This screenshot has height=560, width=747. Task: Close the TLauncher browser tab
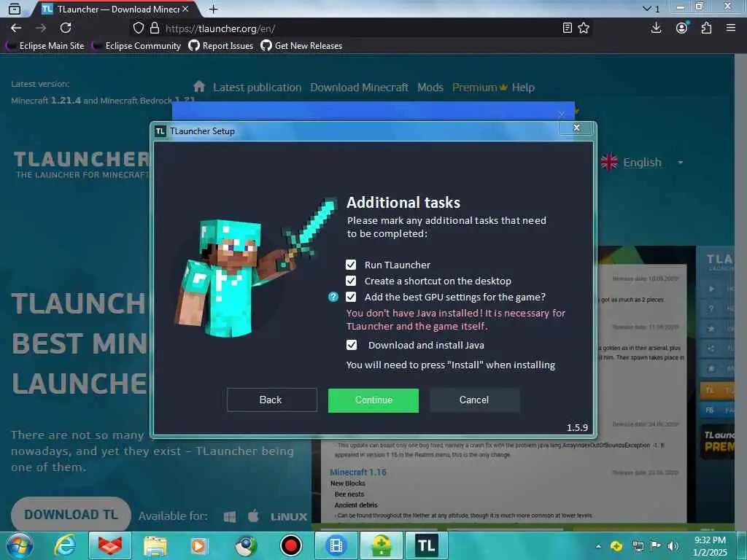(185, 9)
